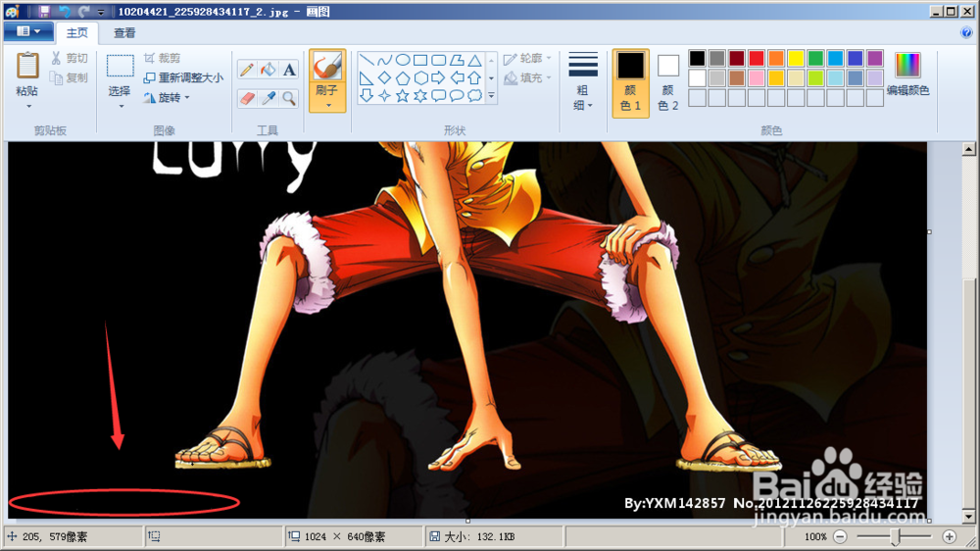Expand the shapes gallery more arrow
Screen dimensions: 980x551
click(491, 96)
